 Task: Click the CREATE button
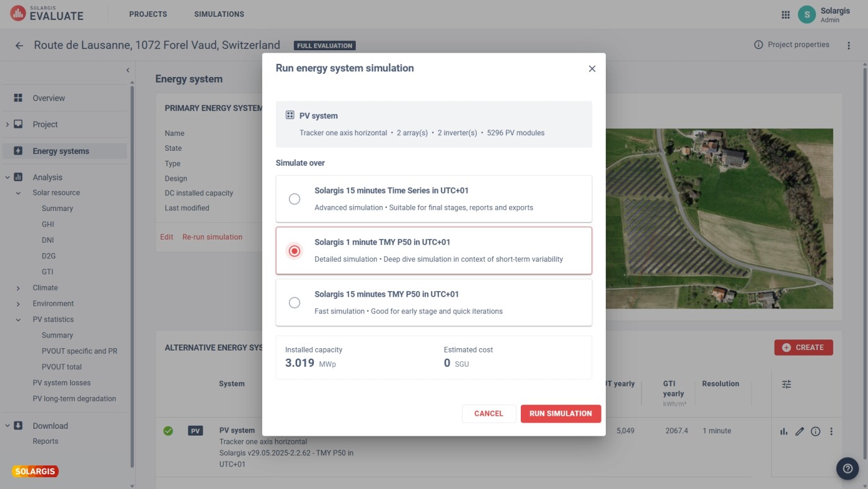pyautogui.click(x=804, y=348)
